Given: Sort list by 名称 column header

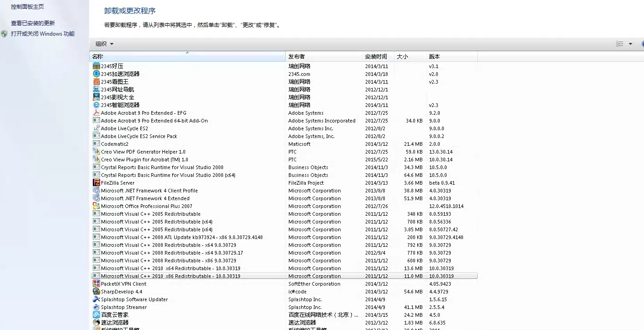Looking at the screenshot, I should click(187, 57).
